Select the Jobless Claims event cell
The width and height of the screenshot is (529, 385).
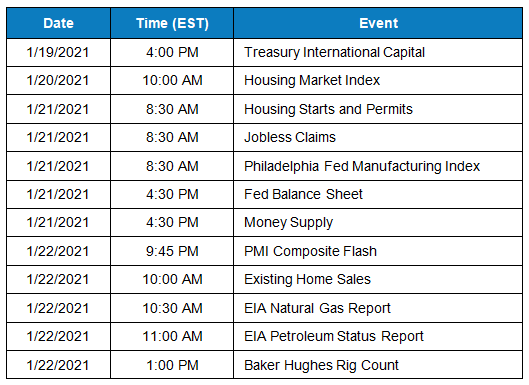tap(378, 138)
